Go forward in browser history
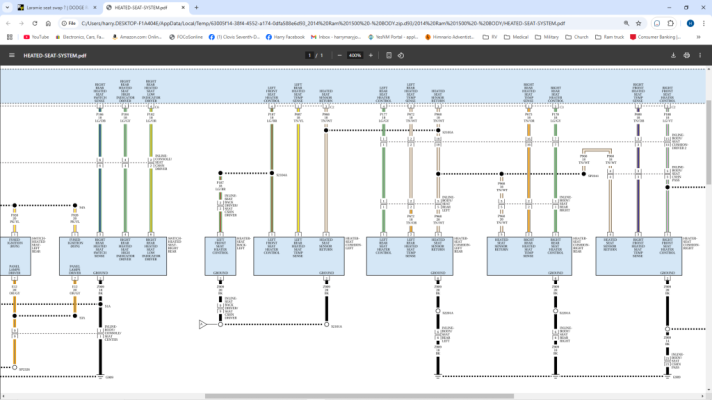The height and width of the screenshot is (400, 712). tap(21, 23)
